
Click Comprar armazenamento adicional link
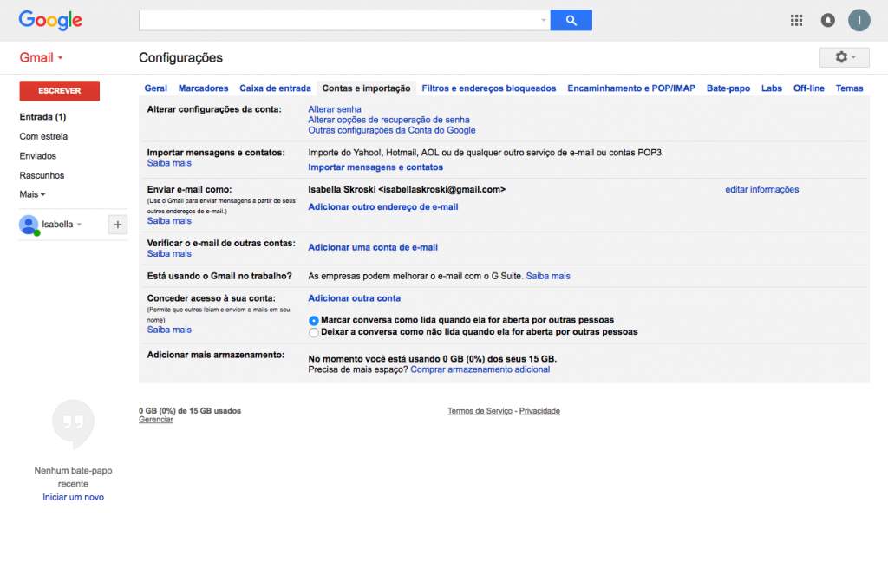[x=480, y=370]
